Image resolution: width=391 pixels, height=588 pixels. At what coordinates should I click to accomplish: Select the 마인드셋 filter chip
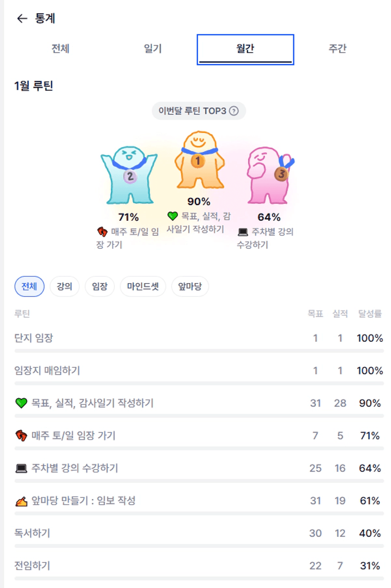pyautogui.click(x=143, y=286)
